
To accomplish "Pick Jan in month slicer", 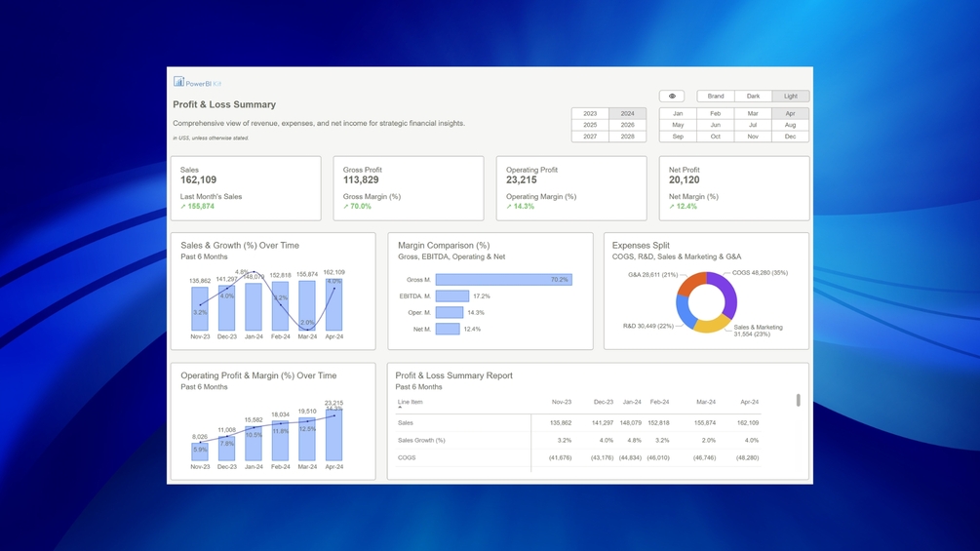I will [678, 114].
